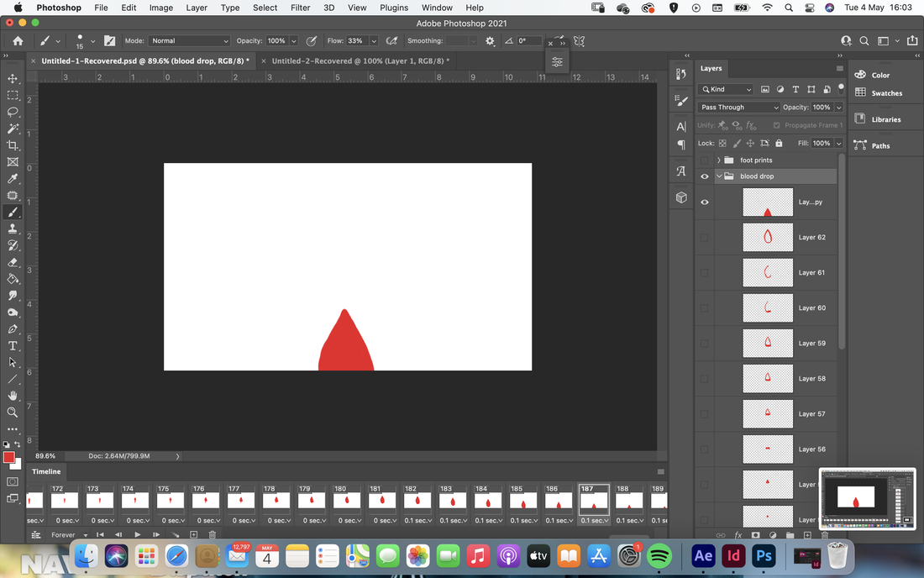The image size is (924, 578).
Task: Select the Eyedropper tool
Action: tap(13, 179)
